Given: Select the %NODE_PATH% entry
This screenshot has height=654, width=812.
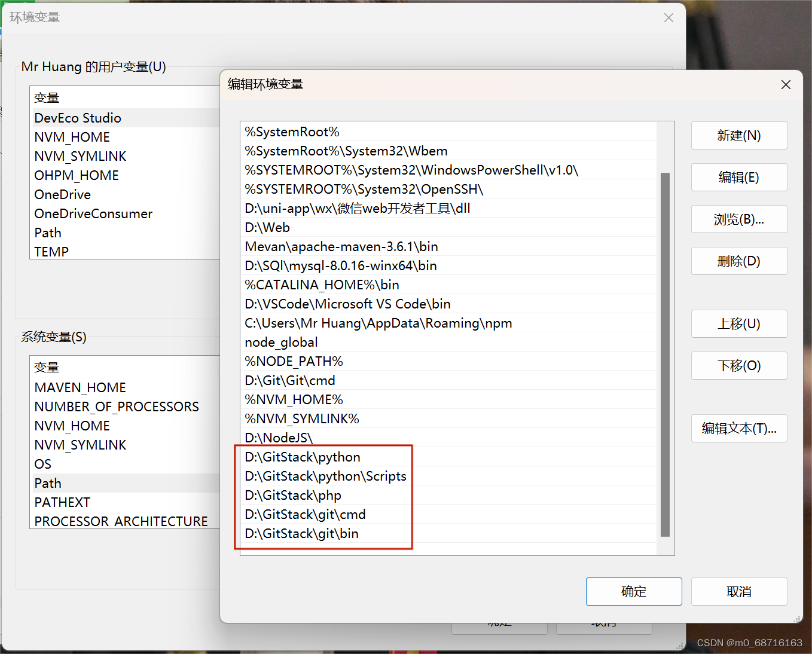Looking at the screenshot, I should click(x=448, y=362).
